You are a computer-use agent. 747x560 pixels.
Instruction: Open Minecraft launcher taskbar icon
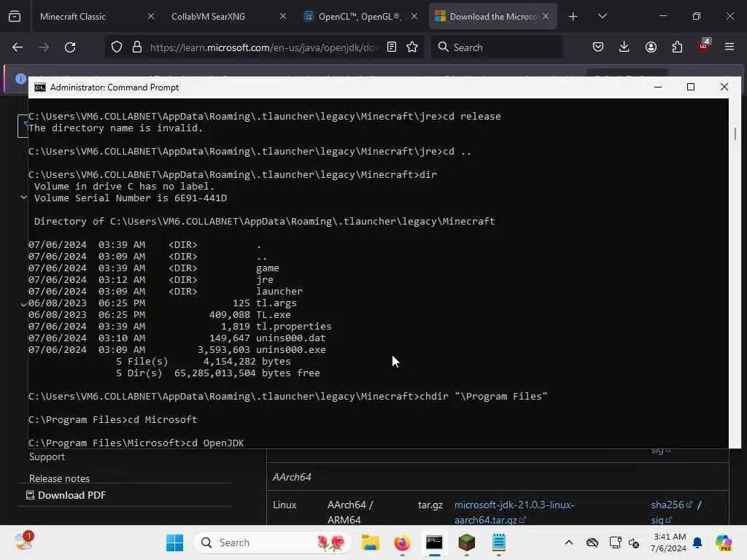tap(466, 542)
